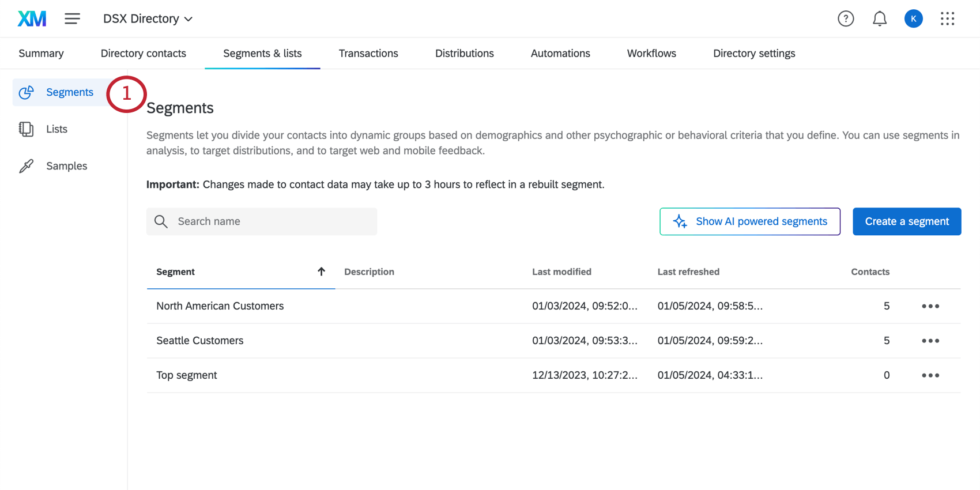The height and width of the screenshot is (490, 980).
Task: Click the Search name input field
Action: pos(271,221)
